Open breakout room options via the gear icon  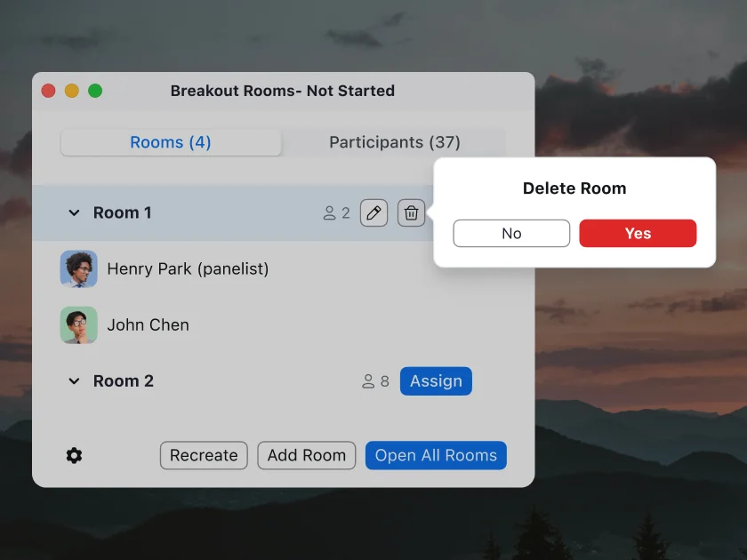click(74, 455)
